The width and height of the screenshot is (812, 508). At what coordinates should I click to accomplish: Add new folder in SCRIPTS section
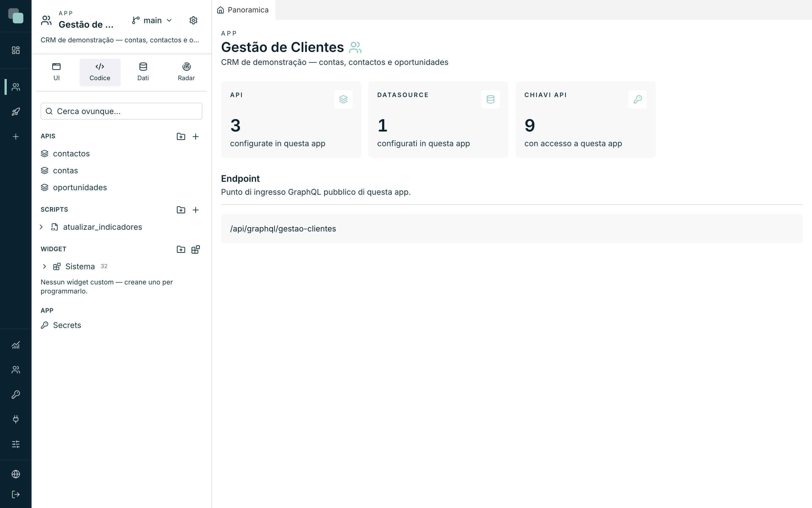click(x=181, y=210)
